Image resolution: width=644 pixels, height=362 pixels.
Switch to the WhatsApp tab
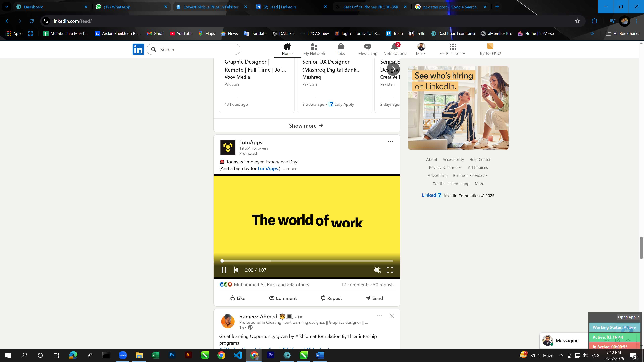pos(131,7)
